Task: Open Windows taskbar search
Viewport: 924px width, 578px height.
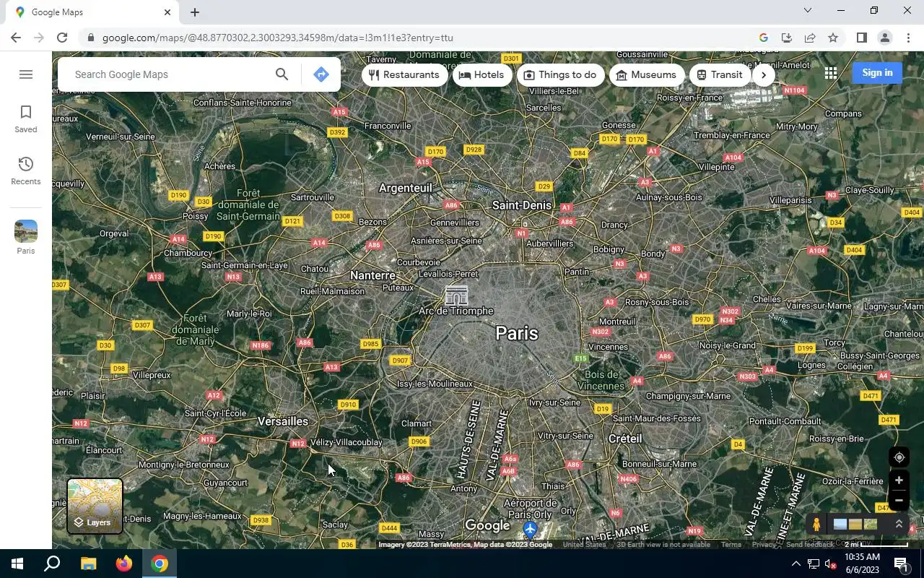Action: coord(52,564)
